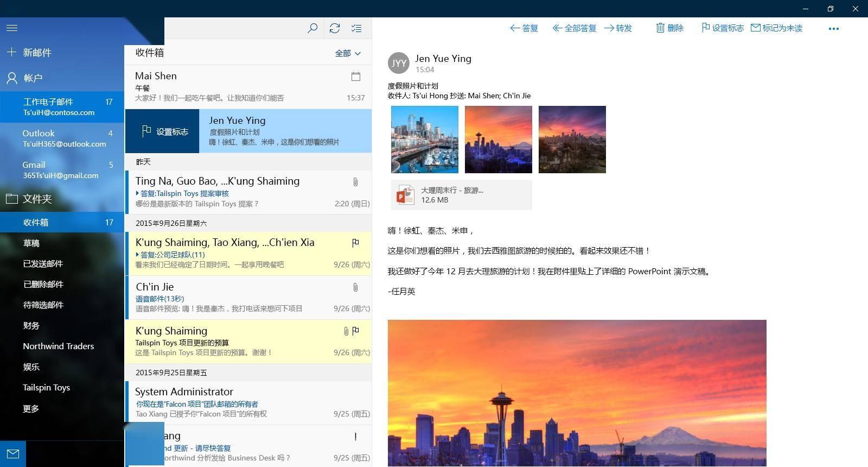Enter selection mode via the checklist icon

[356, 28]
